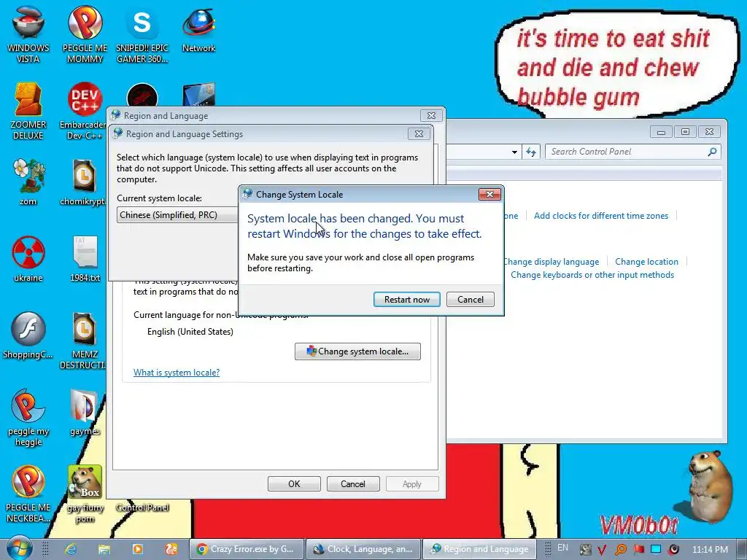This screenshot has width=747, height=560.
Task: Open 'What is system locale?' help link
Action: click(177, 373)
